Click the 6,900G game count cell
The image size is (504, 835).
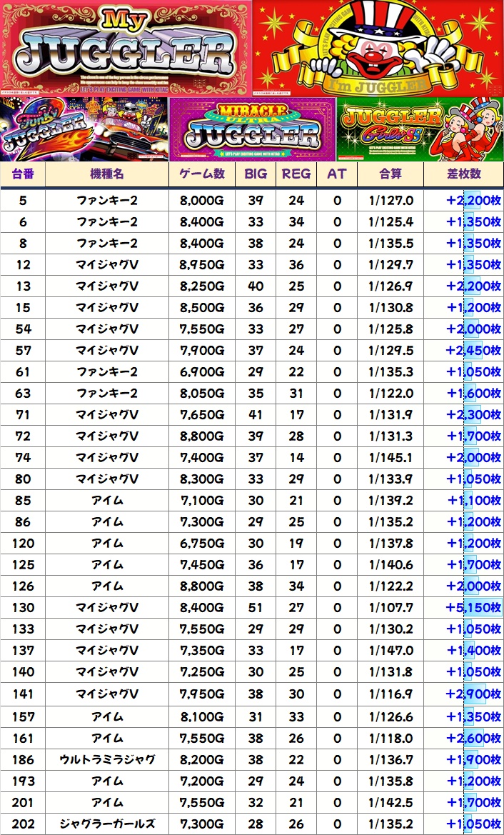coord(202,371)
